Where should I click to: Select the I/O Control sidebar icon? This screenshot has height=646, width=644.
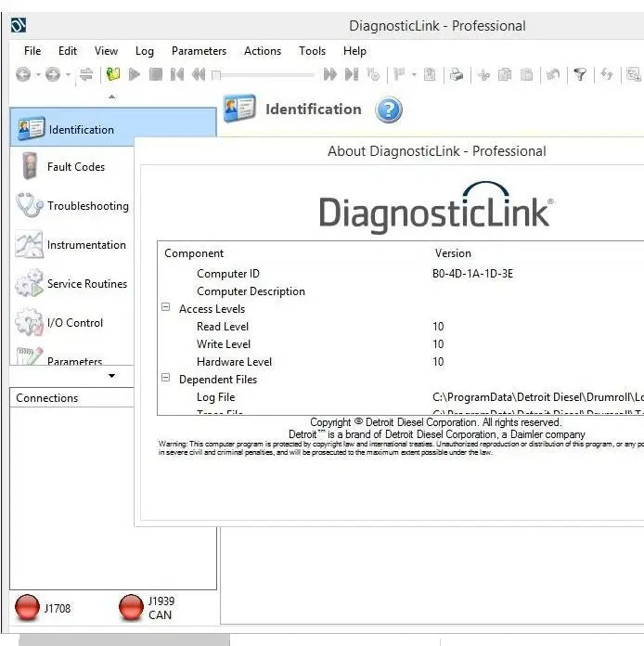pos(30,323)
